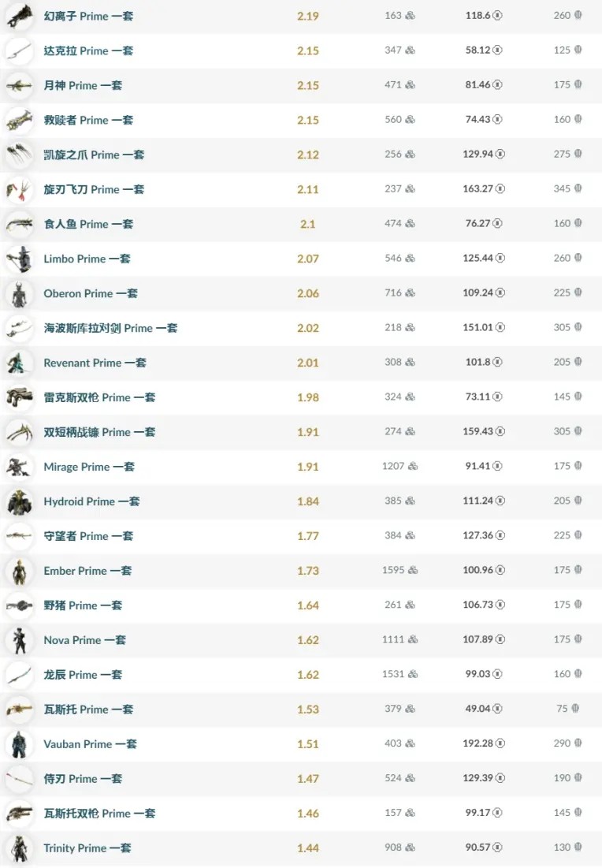The width and height of the screenshot is (602, 868).
Task: Click the Limbo Prime warframe icon
Action: click(19, 259)
